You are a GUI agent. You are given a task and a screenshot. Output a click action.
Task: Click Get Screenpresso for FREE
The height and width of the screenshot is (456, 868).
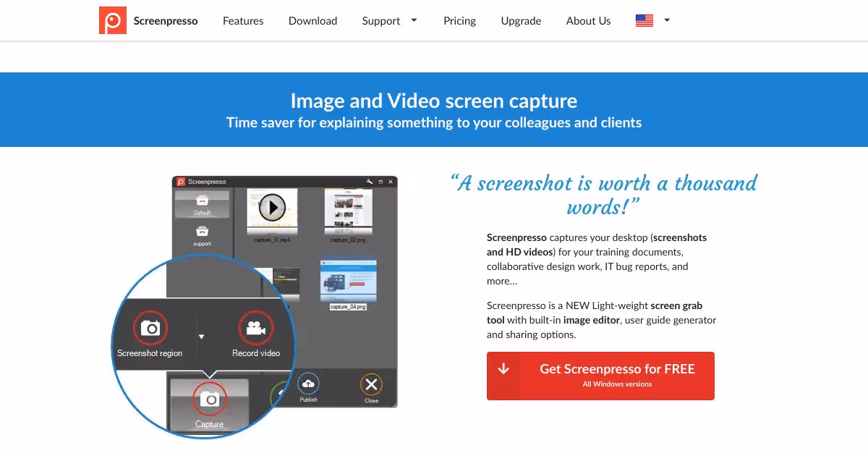(617, 369)
